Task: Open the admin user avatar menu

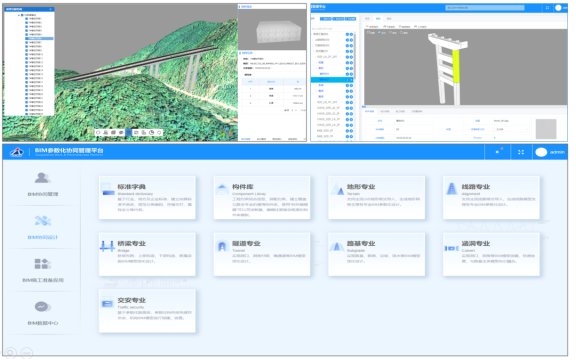Action: 541,152
